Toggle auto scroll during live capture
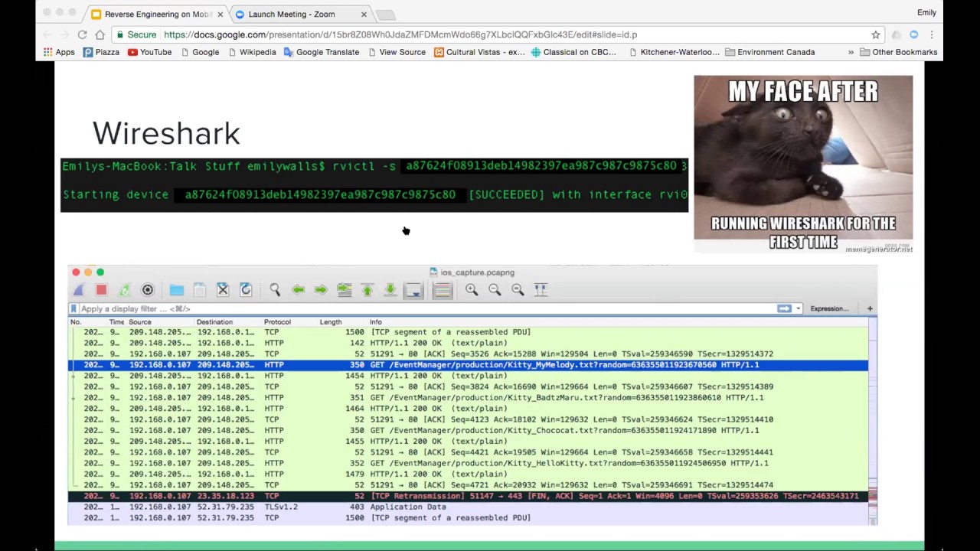The width and height of the screenshot is (980, 551). (x=413, y=290)
